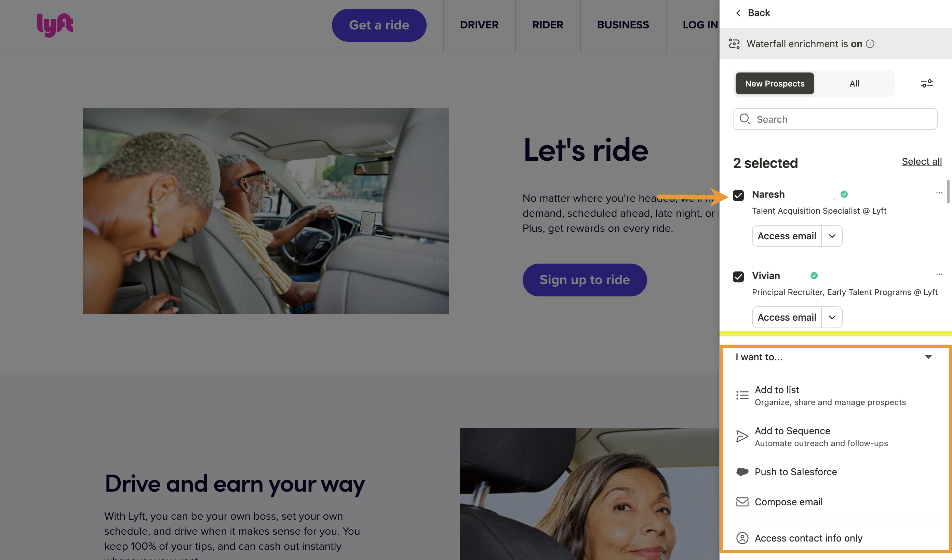This screenshot has width=952, height=560.
Task: Click the LOG IN nav item
Action: click(700, 25)
